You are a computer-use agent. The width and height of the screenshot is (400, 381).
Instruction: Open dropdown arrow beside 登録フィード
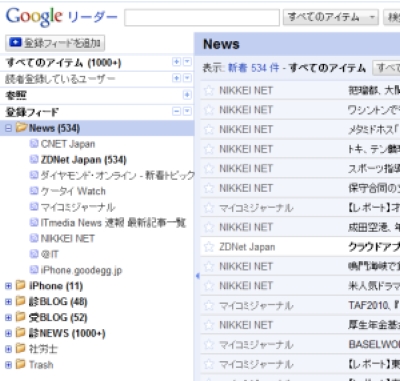click(187, 111)
